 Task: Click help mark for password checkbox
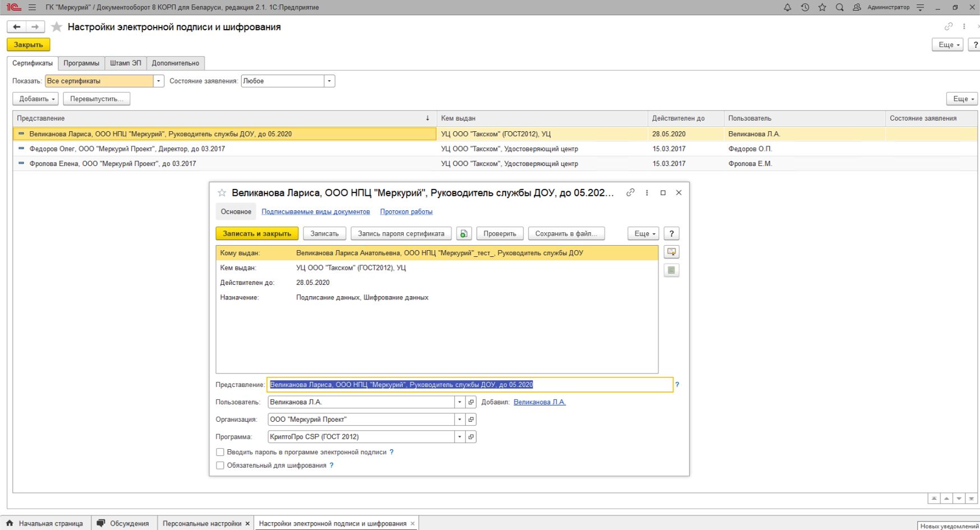(392, 452)
